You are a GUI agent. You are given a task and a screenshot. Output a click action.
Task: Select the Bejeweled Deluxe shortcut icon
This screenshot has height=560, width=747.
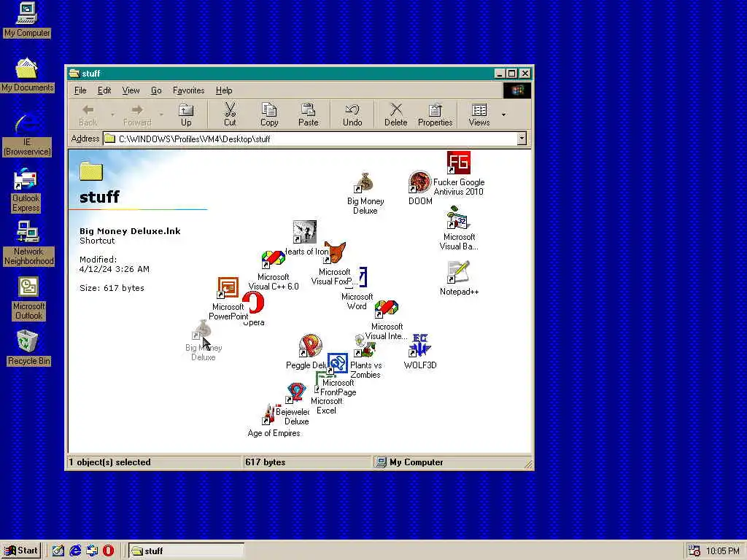click(296, 393)
